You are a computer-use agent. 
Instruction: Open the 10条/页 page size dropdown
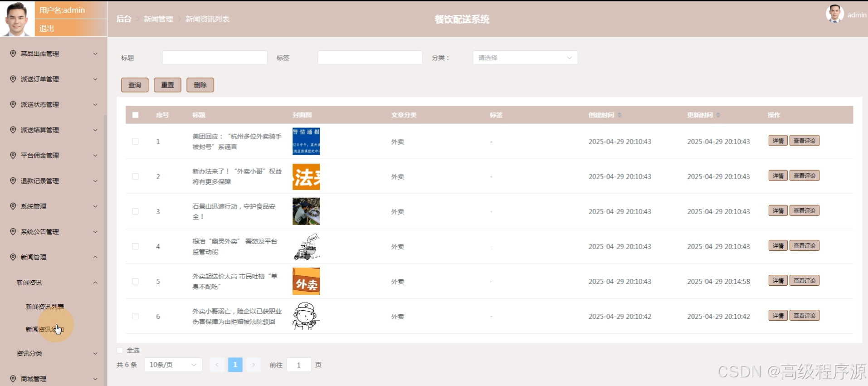173,365
